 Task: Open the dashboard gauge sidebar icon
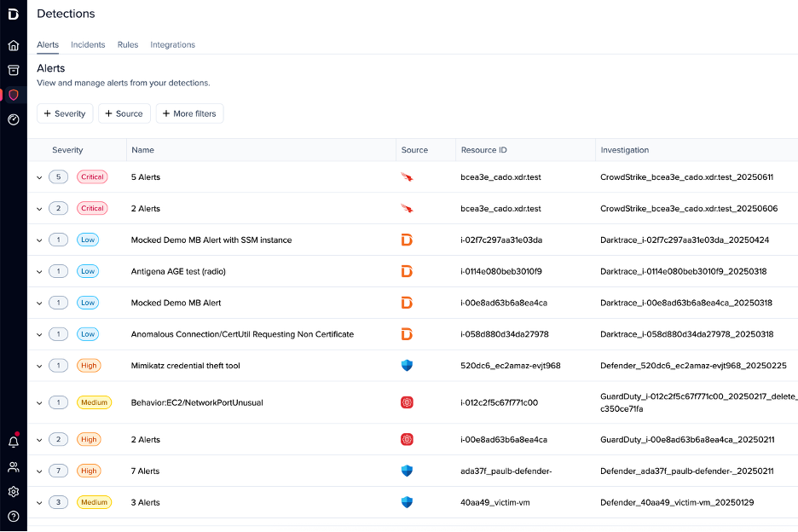13,119
